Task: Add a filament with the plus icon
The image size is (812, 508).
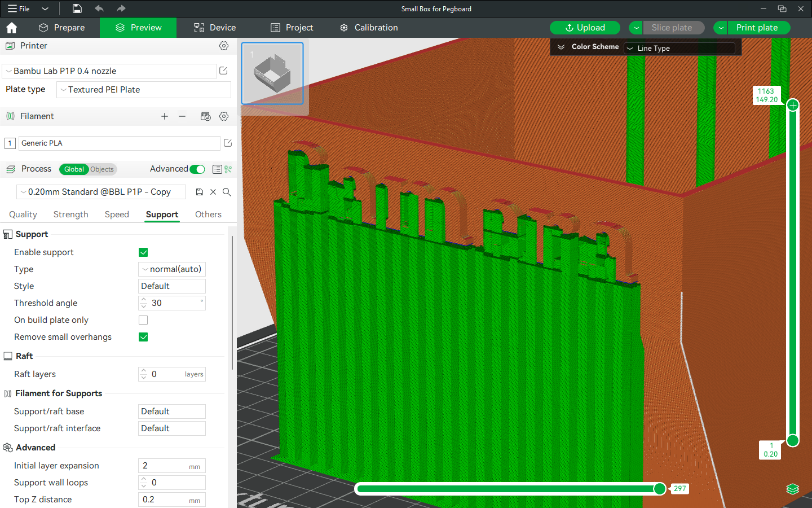Action: pyautogui.click(x=165, y=116)
